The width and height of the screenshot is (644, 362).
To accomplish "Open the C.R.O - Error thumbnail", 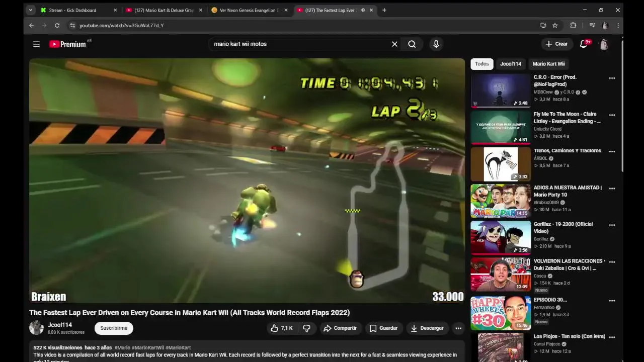I will pos(501,91).
